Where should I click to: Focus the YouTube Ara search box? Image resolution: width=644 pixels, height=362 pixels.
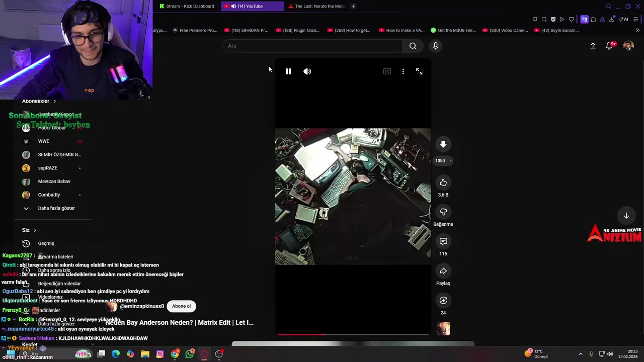[x=312, y=46]
